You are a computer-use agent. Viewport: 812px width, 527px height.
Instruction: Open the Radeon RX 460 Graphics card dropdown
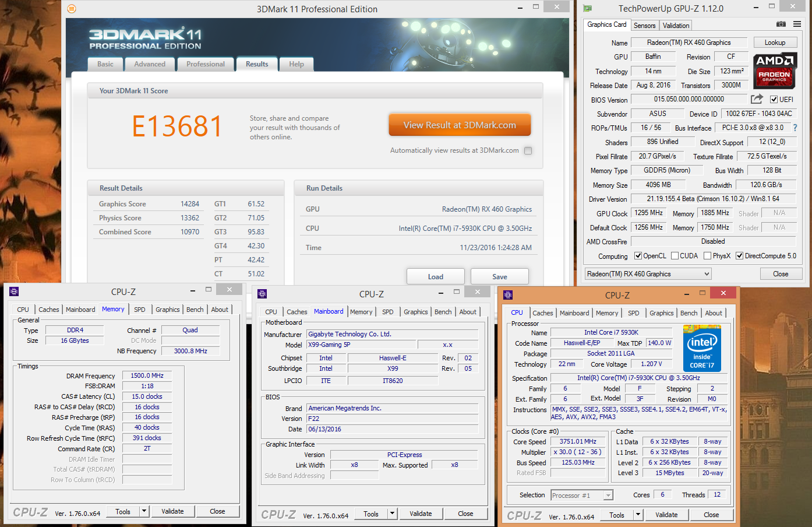(x=648, y=274)
